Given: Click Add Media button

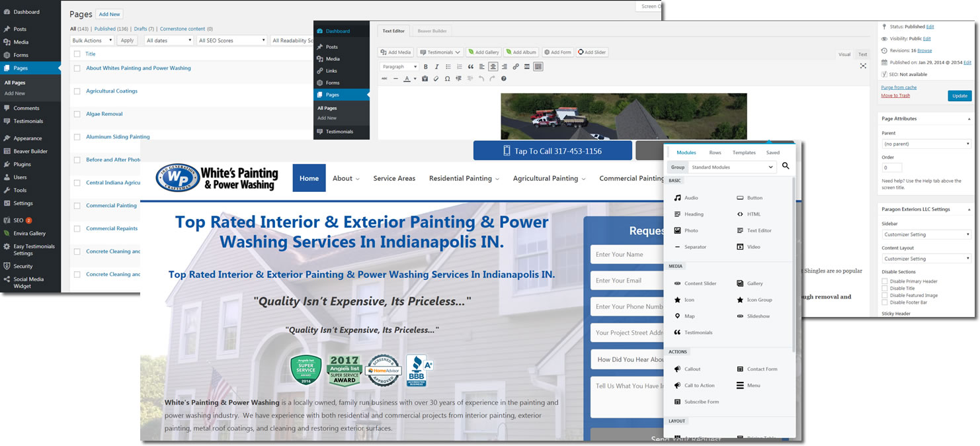Looking at the screenshot, I should [396, 52].
